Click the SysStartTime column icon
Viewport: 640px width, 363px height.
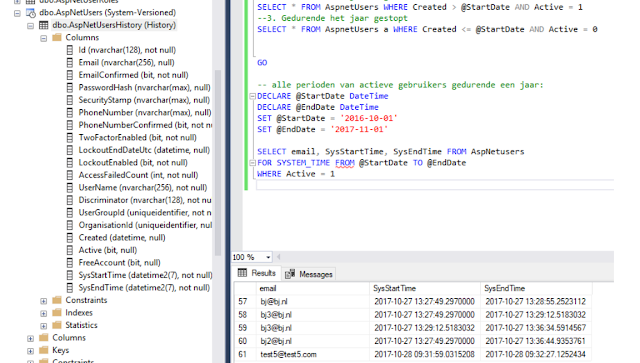pyautogui.click(x=70, y=276)
